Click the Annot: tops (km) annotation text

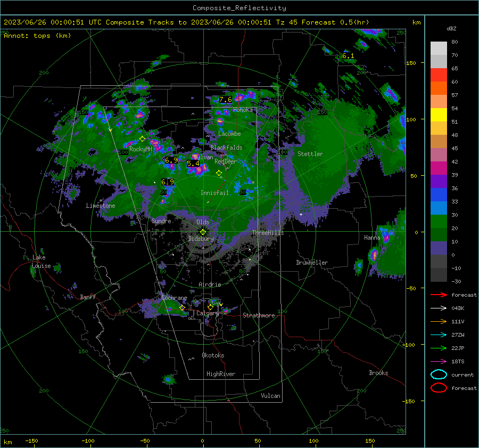37,36
